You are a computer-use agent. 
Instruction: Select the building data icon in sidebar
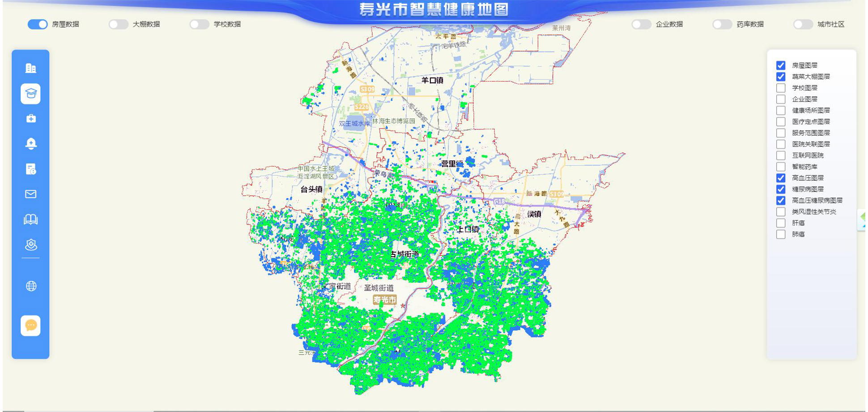[x=30, y=68]
